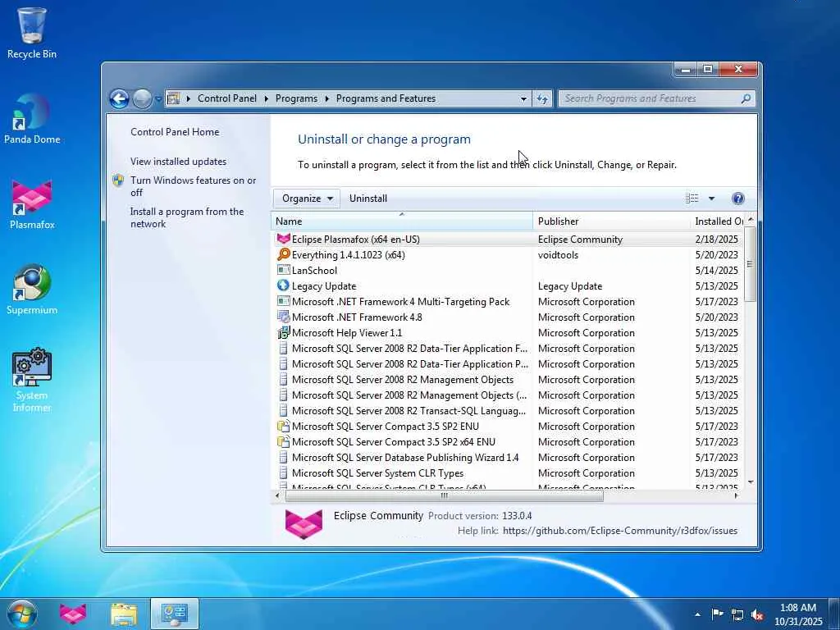
Task: Select the System Informer desktop shortcut
Action: click(x=32, y=380)
